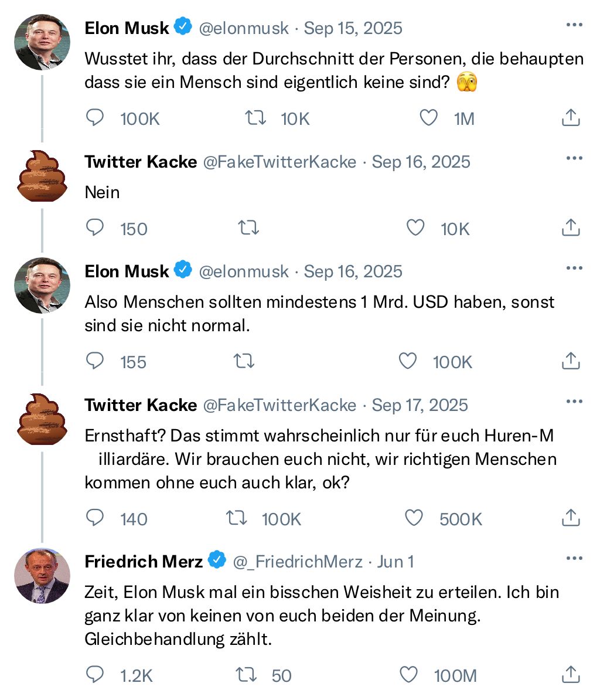Share Elon's 1 Mrd. USD tweet

(571, 361)
